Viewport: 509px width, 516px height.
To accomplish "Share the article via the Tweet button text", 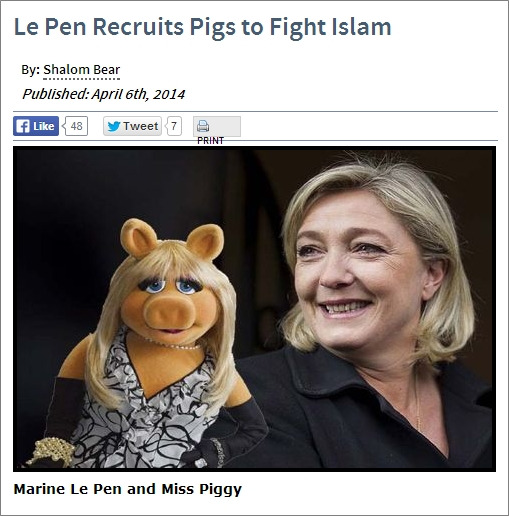I will (x=140, y=126).
